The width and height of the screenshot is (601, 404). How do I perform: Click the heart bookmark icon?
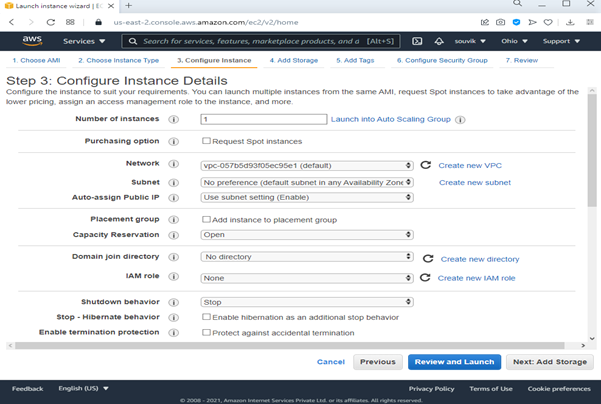click(x=548, y=22)
